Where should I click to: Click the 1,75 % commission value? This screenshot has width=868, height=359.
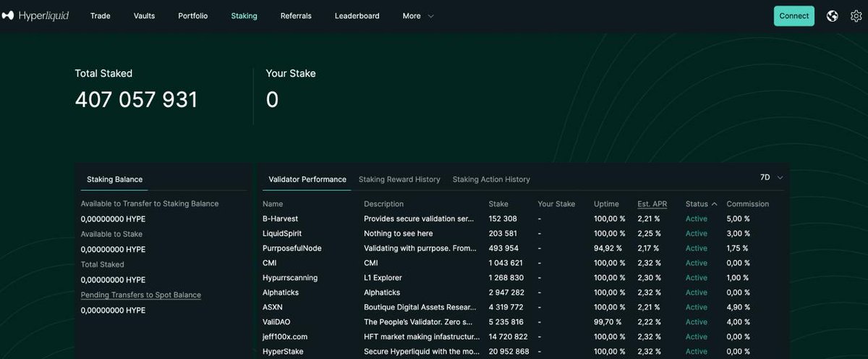pos(738,248)
